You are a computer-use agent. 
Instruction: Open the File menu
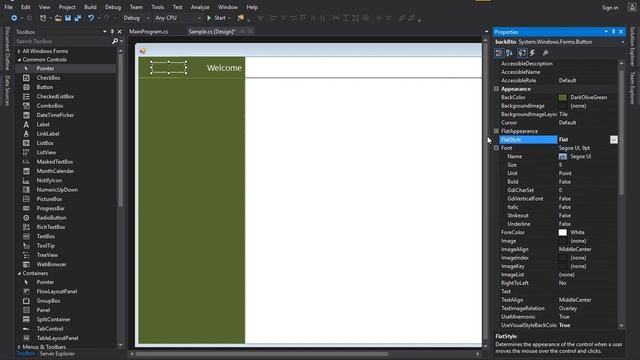point(8,7)
